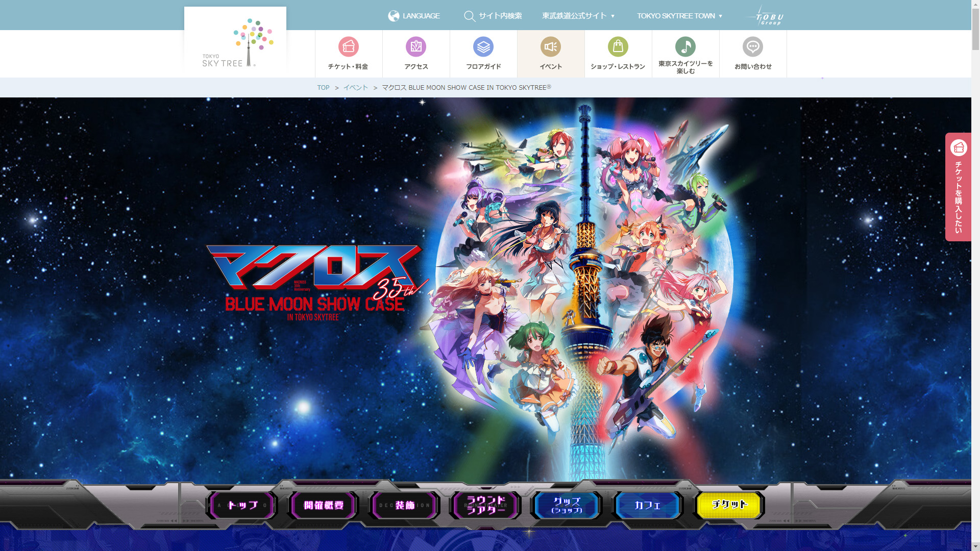This screenshot has height=551, width=980.
Task: Open the red チケットを購入したい side tab
Action: tap(958, 187)
